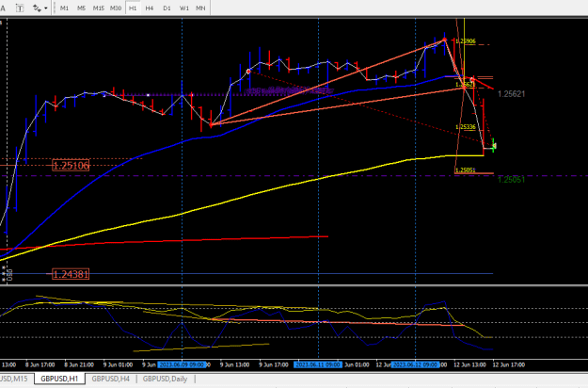This screenshot has height=388, width=588.
Task: Click the green 1.25051 price label
Action: 511,180
